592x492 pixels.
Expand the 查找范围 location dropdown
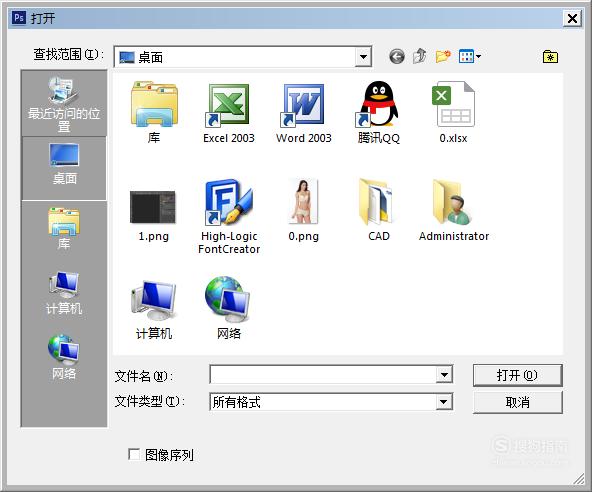click(x=363, y=57)
